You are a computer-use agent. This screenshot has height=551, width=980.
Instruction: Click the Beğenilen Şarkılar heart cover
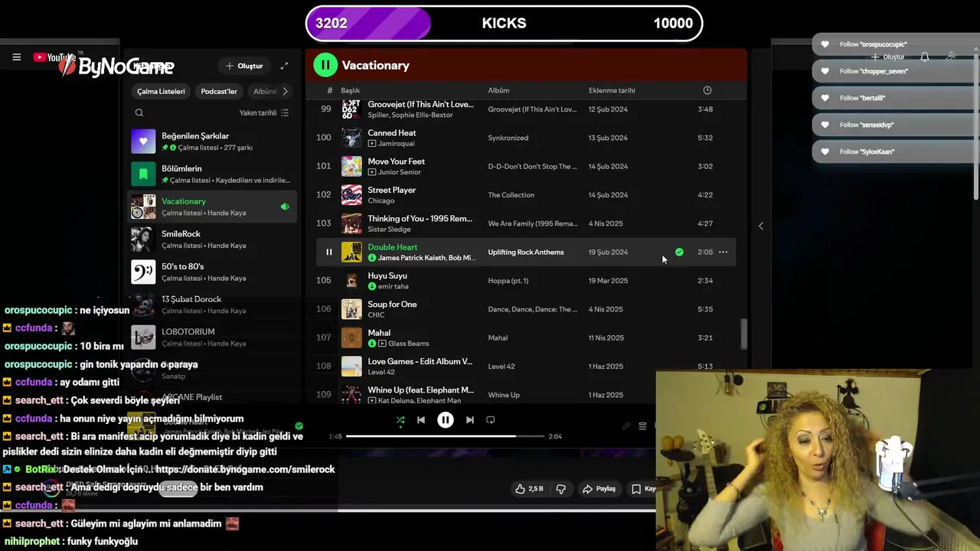coord(143,142)
